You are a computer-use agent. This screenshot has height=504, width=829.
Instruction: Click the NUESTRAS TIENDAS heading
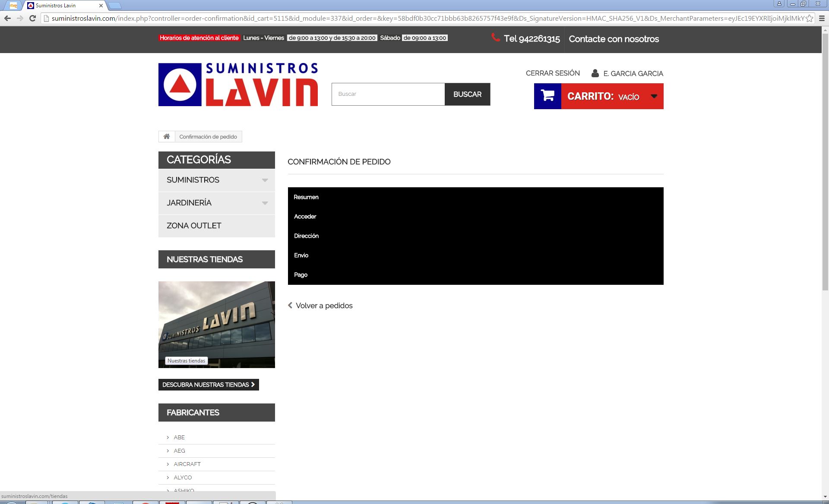tap(217, 259)
